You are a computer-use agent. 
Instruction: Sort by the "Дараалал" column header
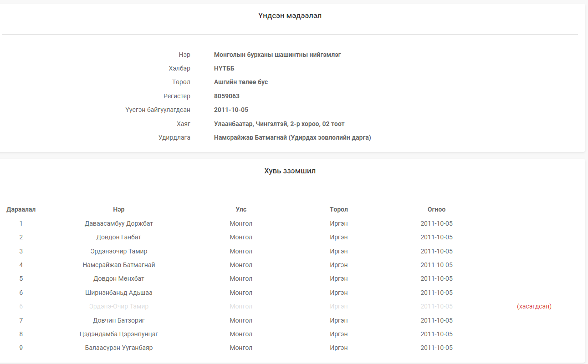click(21, 209)
